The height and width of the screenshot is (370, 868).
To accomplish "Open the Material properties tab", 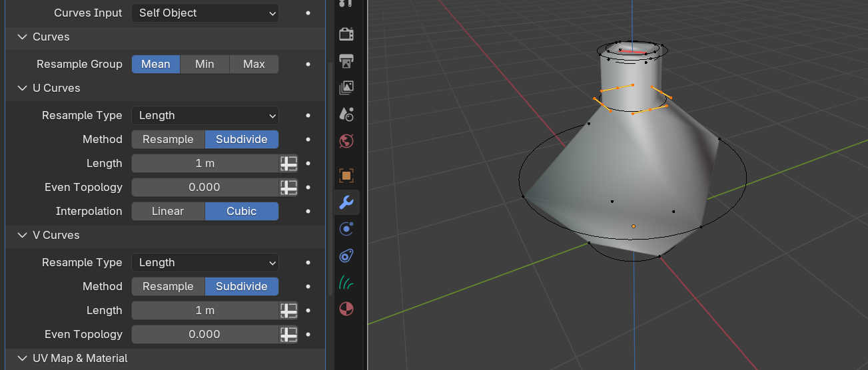I will pyautogui.click(x=346, y=309).
